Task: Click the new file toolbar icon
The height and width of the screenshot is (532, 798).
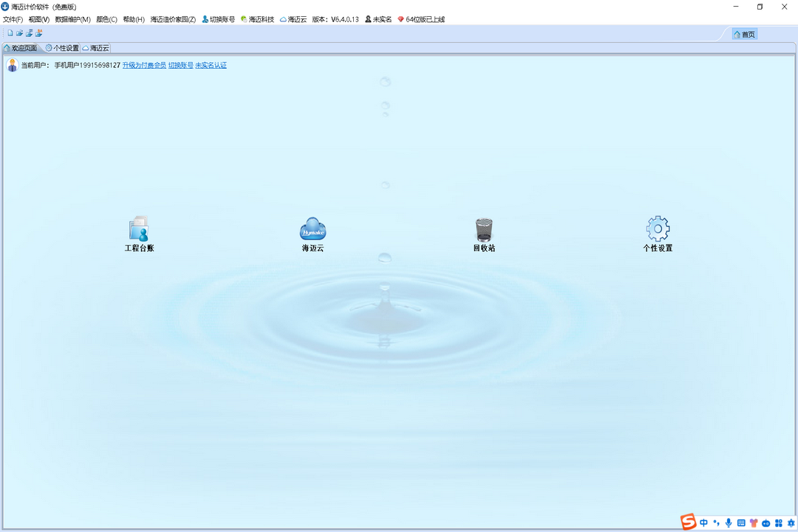Action: (x=10, y=33)
